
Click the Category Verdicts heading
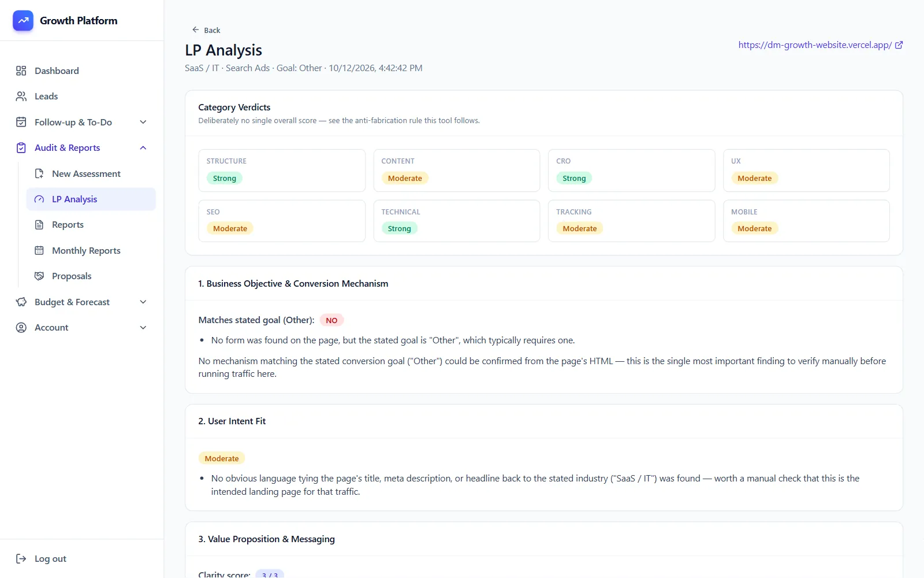pyautogui.click(x=234, y=108)
